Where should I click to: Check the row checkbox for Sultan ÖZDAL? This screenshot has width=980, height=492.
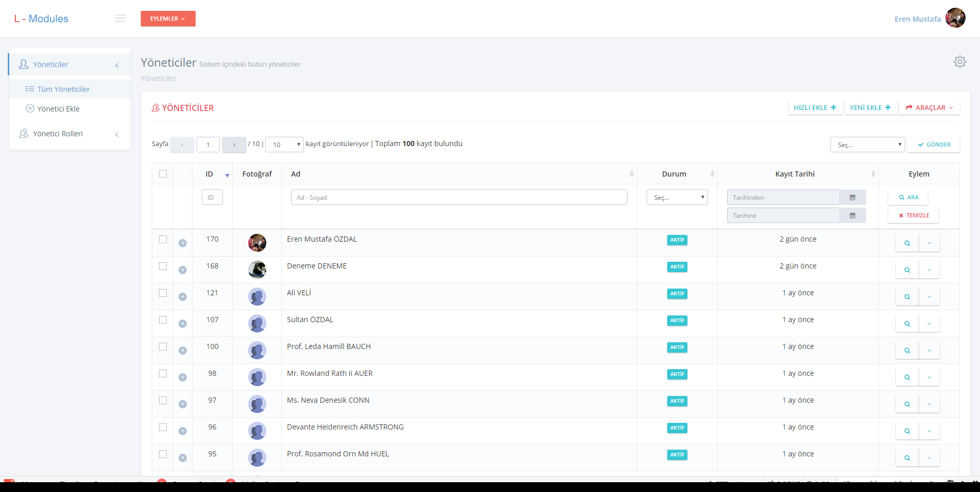click(163, 320)
